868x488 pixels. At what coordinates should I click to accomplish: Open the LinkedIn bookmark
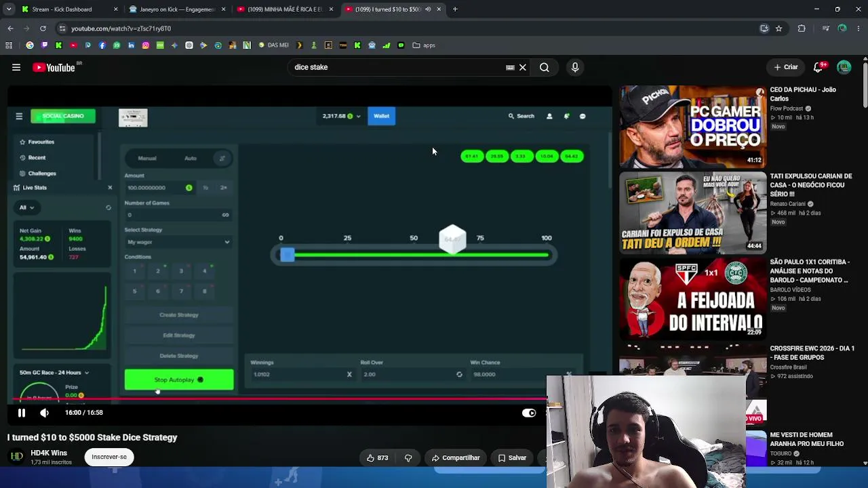pyautogui.click(x=131, y=45)
